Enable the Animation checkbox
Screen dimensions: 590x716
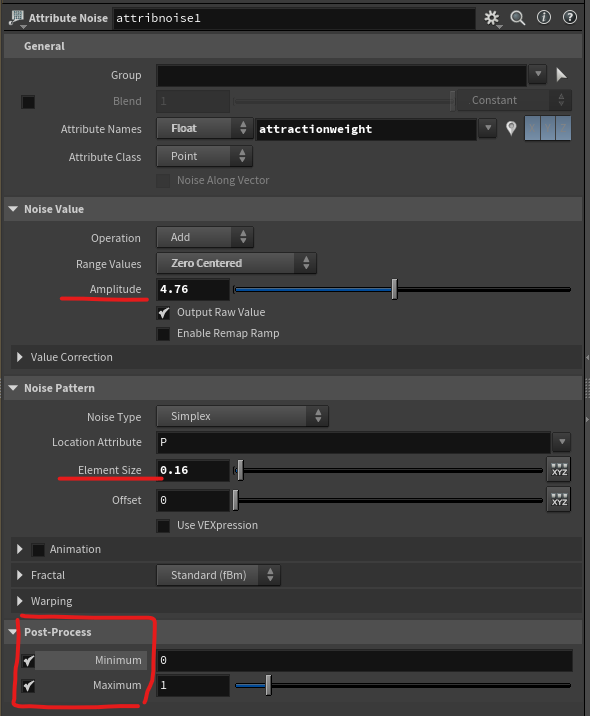[x=38, y=550]
